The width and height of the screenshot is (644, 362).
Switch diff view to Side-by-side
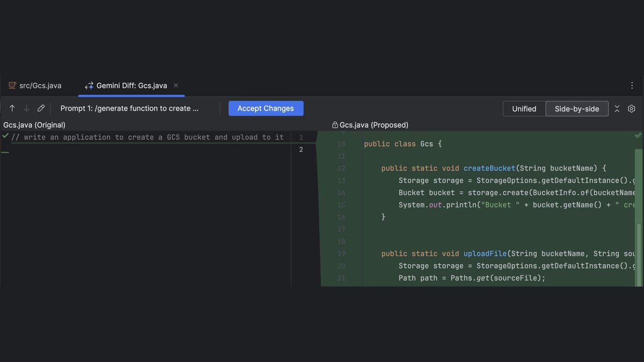point(577,109)
